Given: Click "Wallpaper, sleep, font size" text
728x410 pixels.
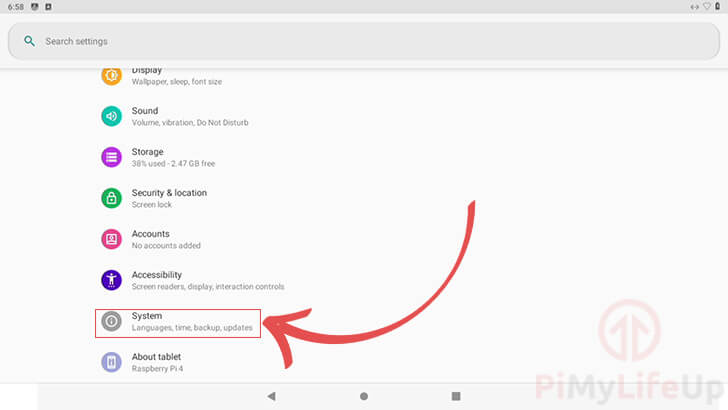Looking at the screenshot, I should click(176, 82).
